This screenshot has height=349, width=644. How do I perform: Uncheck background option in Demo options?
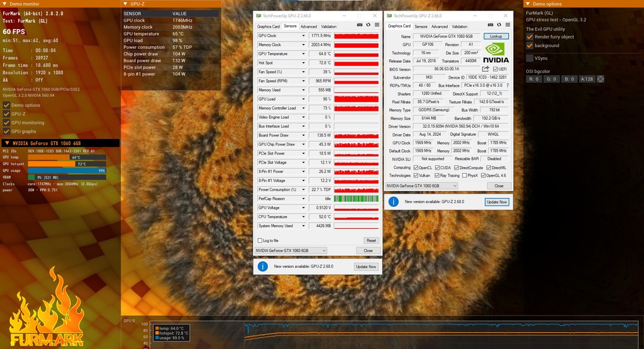coord(530,45)
